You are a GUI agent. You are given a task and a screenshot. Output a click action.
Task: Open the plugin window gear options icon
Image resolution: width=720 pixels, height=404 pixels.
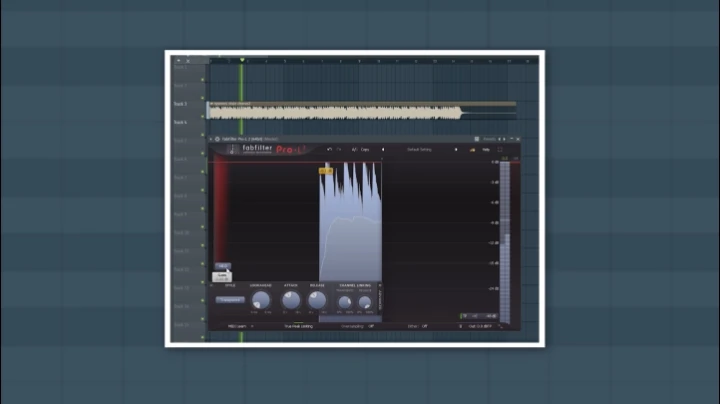217,139
